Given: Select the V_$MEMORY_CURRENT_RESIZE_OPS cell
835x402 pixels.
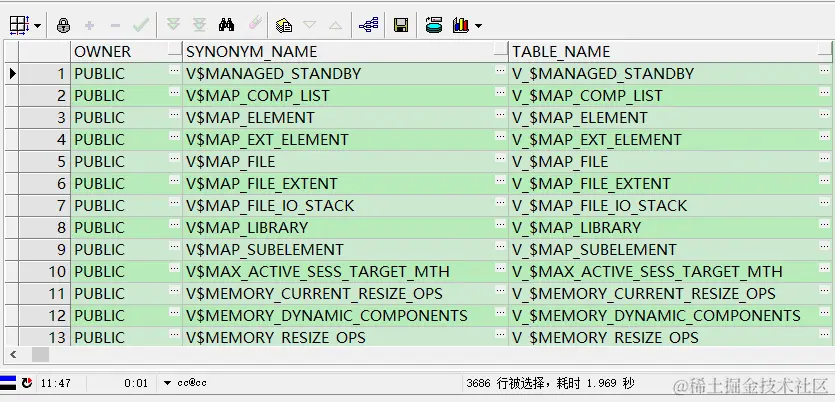Looking at the screenshot, I should pos(670,293).
